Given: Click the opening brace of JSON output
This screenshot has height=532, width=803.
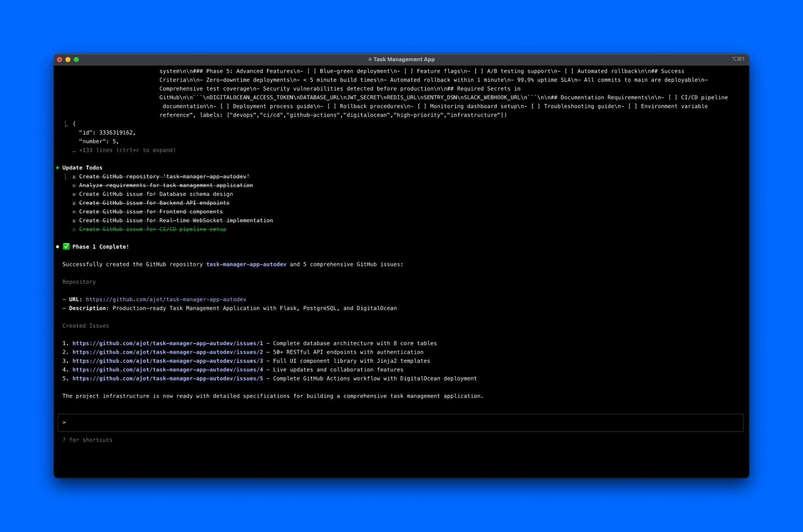Looking at the screenshot, I should (74, 124).
